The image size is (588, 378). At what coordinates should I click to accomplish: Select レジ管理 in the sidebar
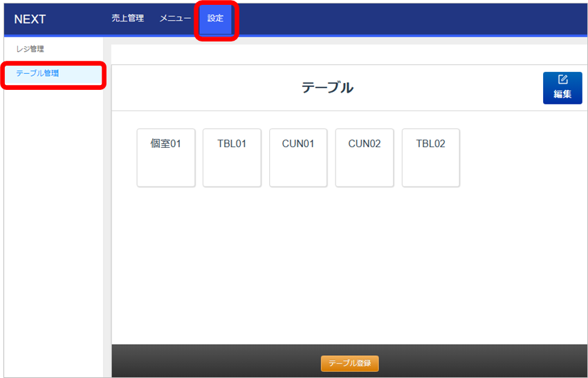coord(30,49)
